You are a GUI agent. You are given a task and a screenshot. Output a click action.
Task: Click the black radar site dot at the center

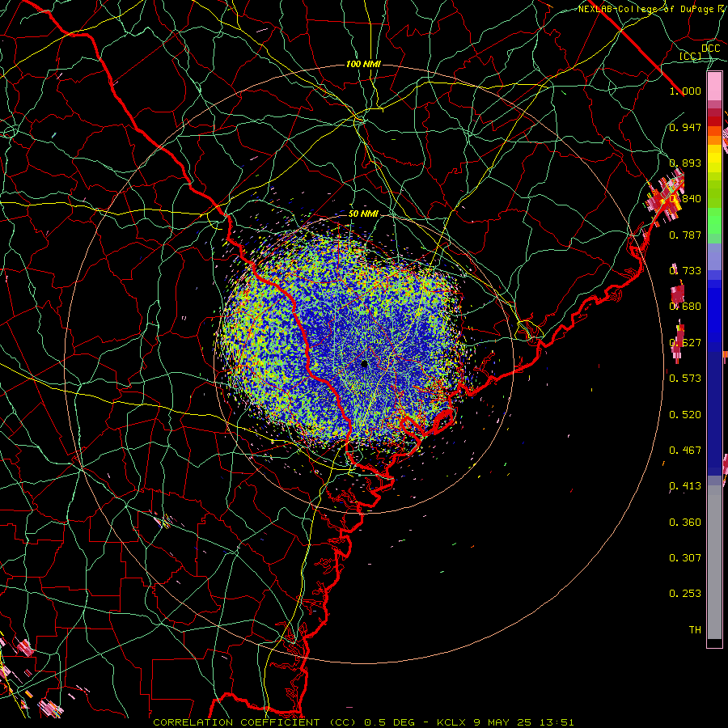(364, 364)
